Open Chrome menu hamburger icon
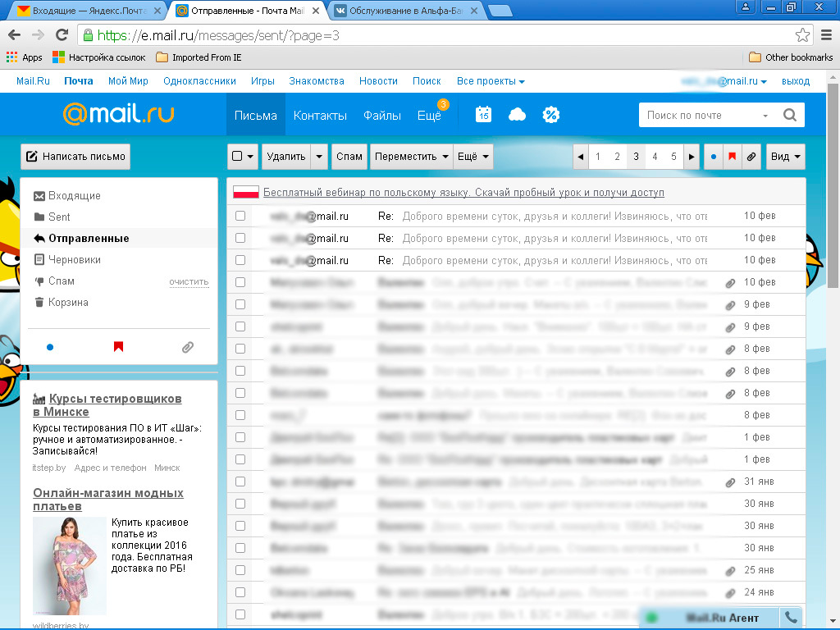Viewport: 840px width, 630px height. point(827,35)
